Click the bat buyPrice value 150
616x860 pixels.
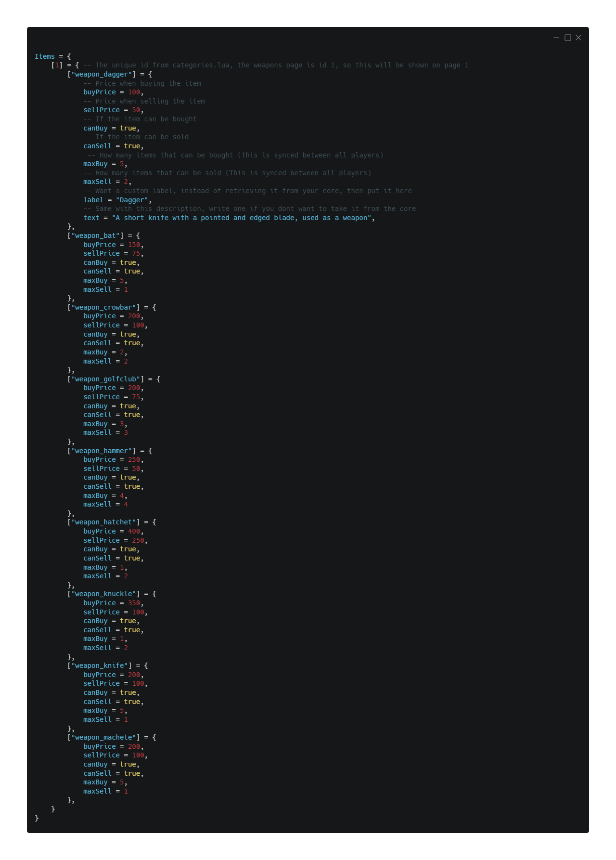(134, 245)
